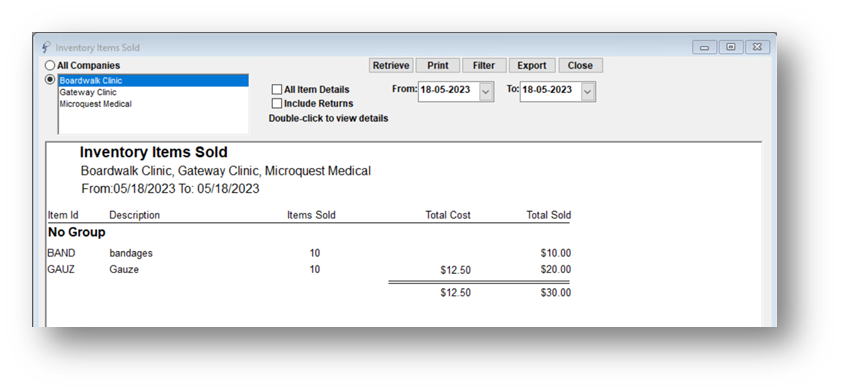This screenshot has height=392, width=842.
Task: Open the From date dropdown arrow
Action: click(x=486, y=92)
